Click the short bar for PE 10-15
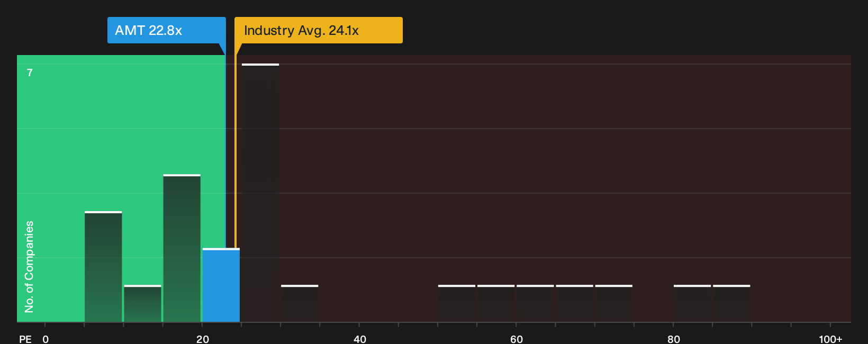Viewport: 868px width, 344px height. click(142, 304)
